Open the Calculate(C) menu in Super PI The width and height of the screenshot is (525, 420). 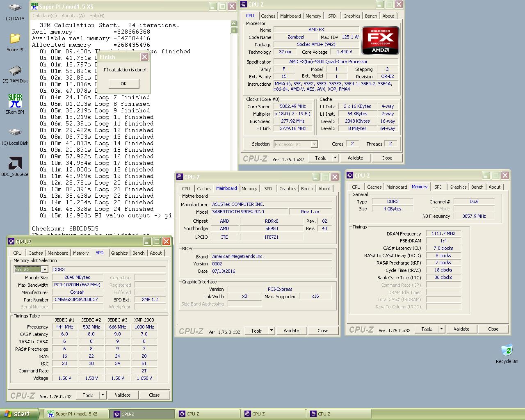(45, 16)
